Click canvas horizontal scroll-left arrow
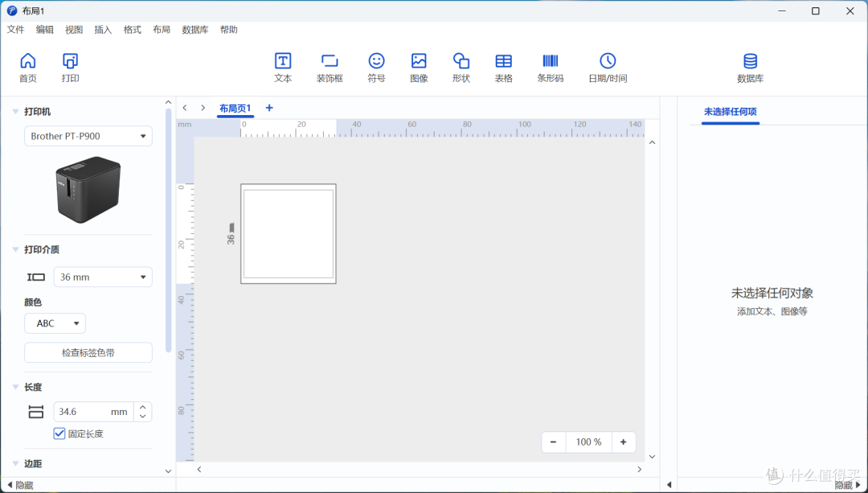868x493 pixels. [x=199, y=469]
